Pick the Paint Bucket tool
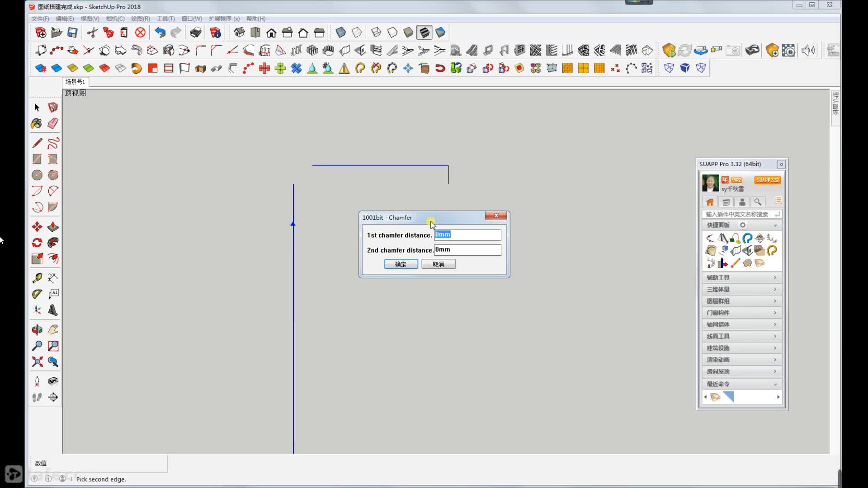Screen dimensions: 868x488 click(37, 123)
